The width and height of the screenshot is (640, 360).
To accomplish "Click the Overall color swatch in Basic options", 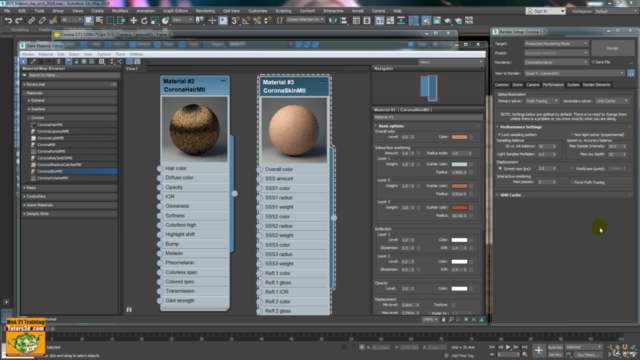I will pyautogui.click(x=459, y=137).
